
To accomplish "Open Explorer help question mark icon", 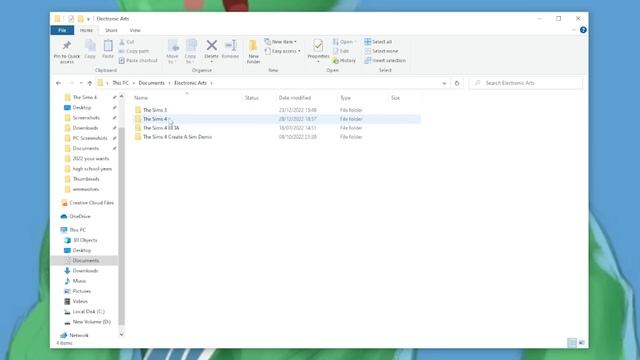I will tap(583, 30).
